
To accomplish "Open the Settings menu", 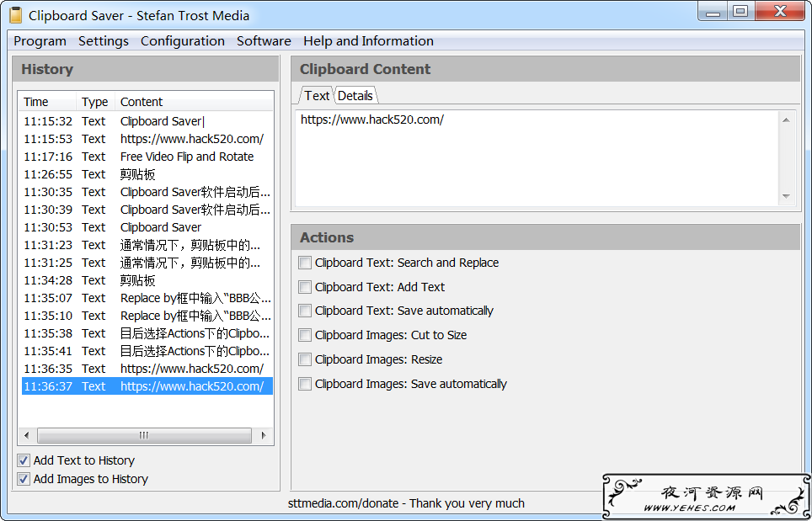I will [104, 41].
